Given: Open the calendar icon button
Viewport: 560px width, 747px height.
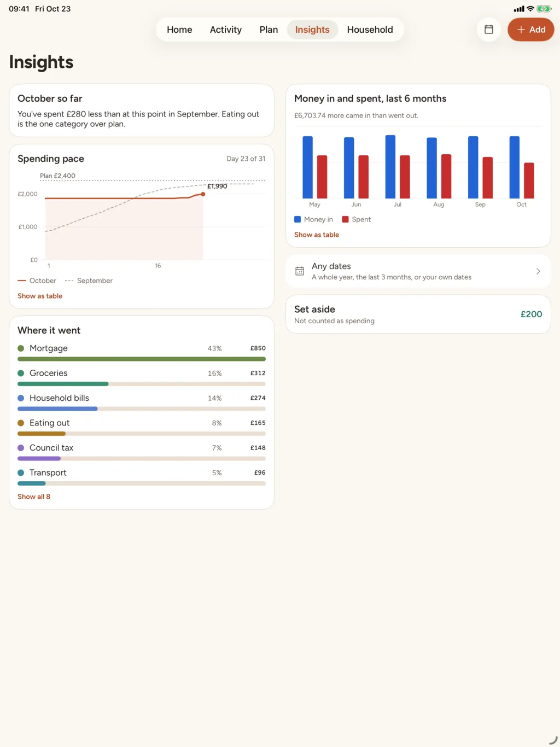Looking at the screenshot, I should (489, 30).
